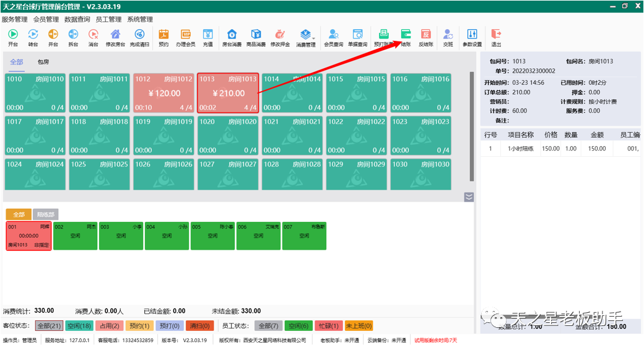
Task: Filter staff by 未上班(0) status
Action: tap(359, 326)
